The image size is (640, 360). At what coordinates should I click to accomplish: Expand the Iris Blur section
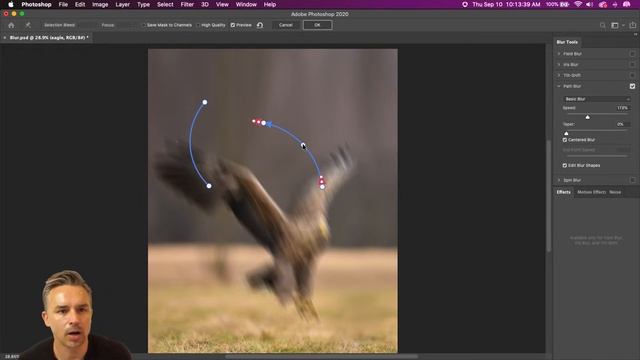[x=559, y=64]
